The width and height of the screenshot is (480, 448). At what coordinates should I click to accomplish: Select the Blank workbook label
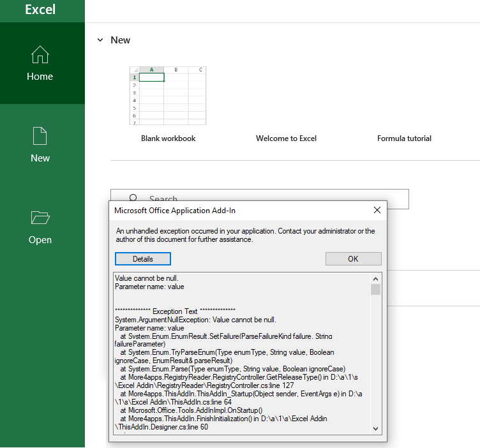point(168,138)
